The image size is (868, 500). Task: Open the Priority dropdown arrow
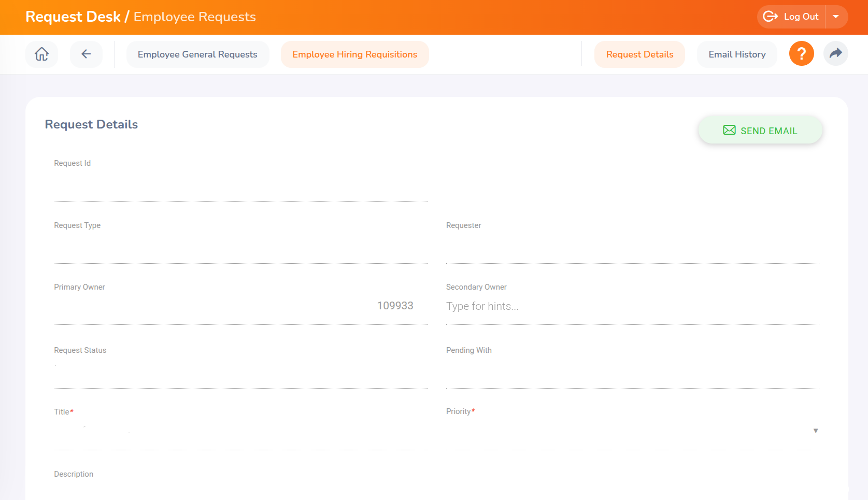click(x=815, y=431)
